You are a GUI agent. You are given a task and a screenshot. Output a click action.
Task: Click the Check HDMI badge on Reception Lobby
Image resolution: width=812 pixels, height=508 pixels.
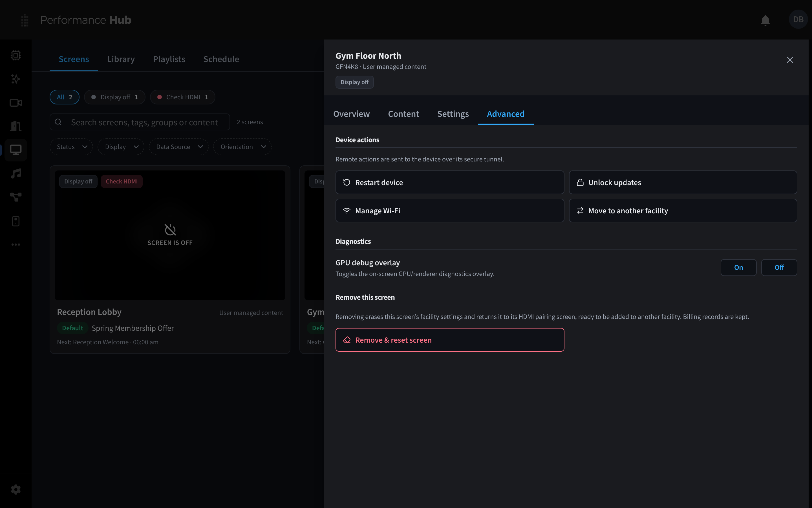tap(122, 181)
